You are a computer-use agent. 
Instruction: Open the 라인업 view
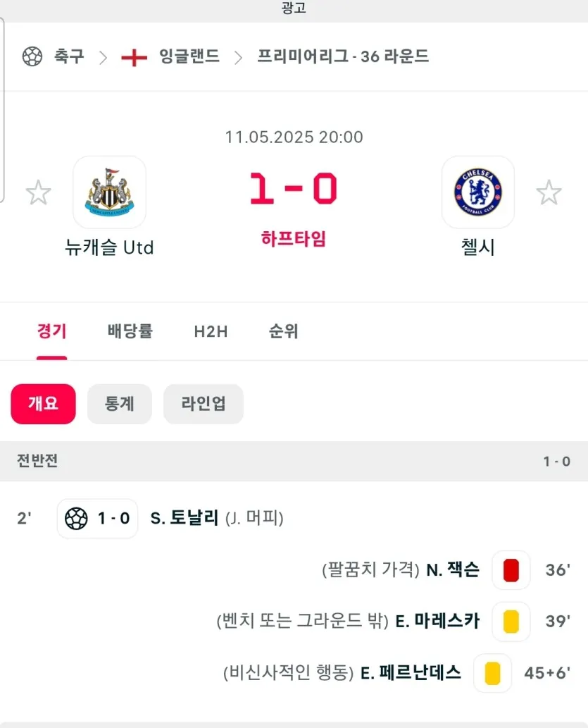click(x=204, y=404)
